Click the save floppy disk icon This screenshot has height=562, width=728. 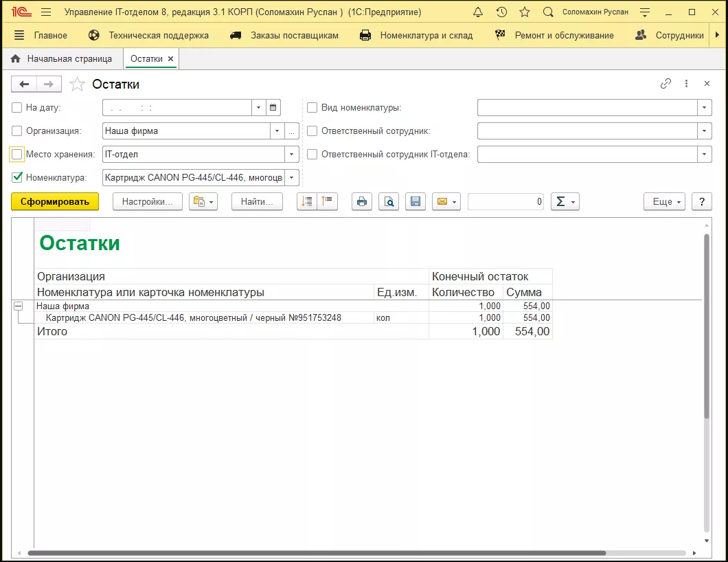(415, 201)
